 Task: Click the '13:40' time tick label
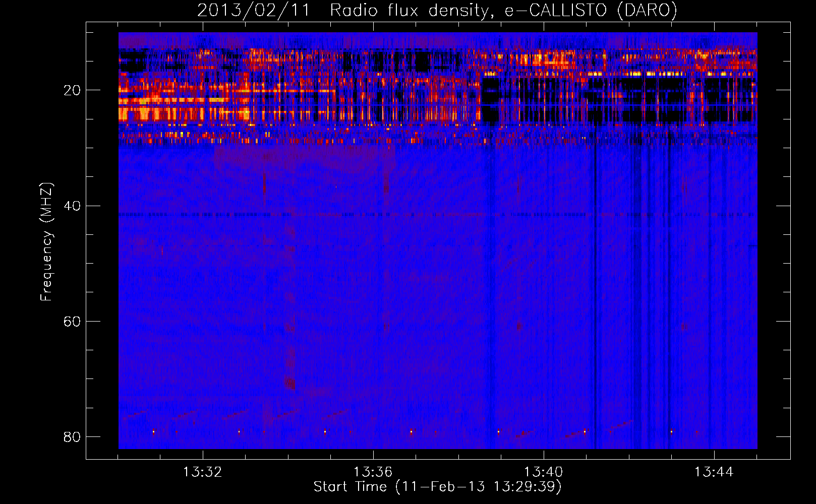pos(544,472)
